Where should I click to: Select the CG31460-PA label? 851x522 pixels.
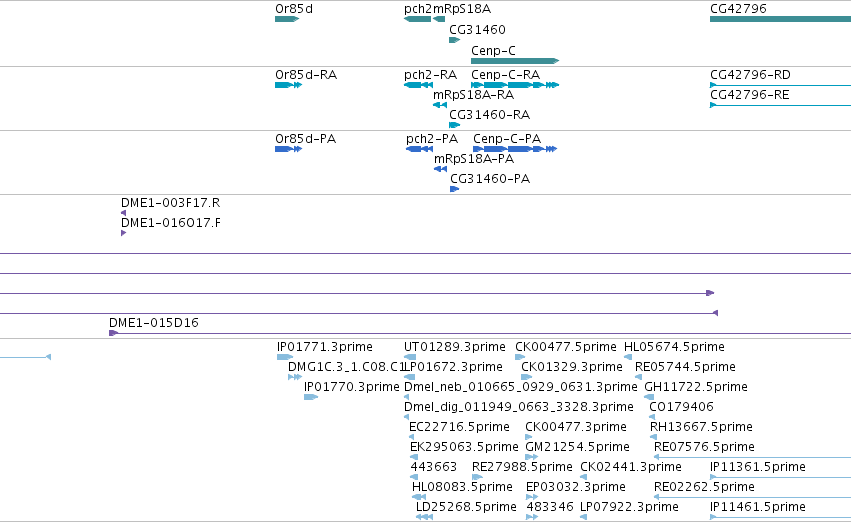pyautogui.click(x=490, y=179)
